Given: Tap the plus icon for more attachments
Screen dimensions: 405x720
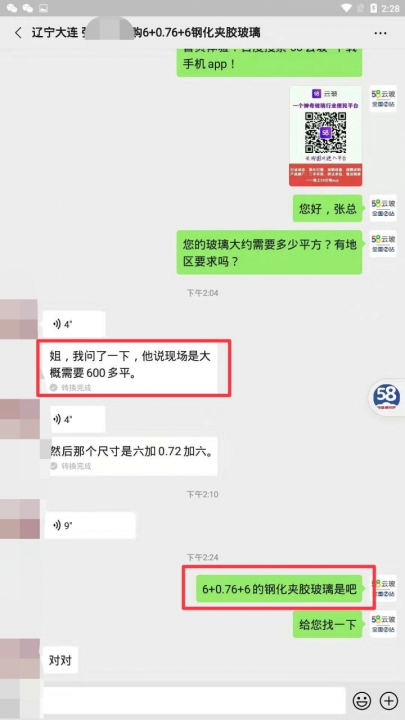Looking at the screenshot, I should [x=388, y=700].
